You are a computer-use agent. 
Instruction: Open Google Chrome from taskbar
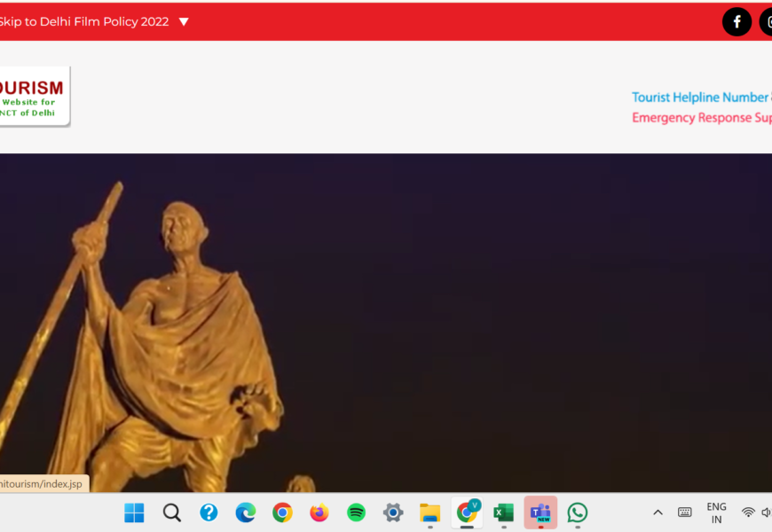282,512
